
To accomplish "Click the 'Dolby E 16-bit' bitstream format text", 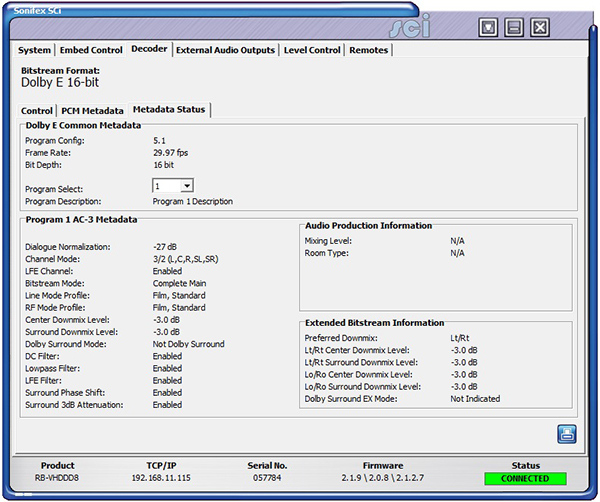I will [60, 82].
